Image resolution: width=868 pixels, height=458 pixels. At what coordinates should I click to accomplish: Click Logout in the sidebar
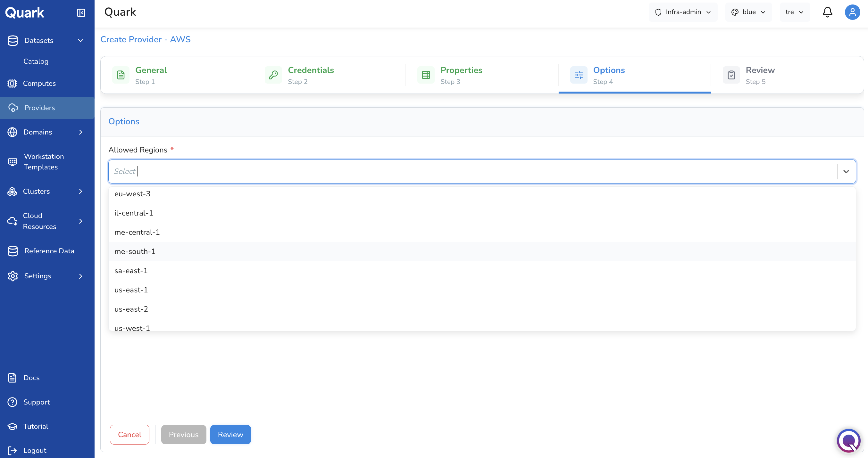coord(35,451)
